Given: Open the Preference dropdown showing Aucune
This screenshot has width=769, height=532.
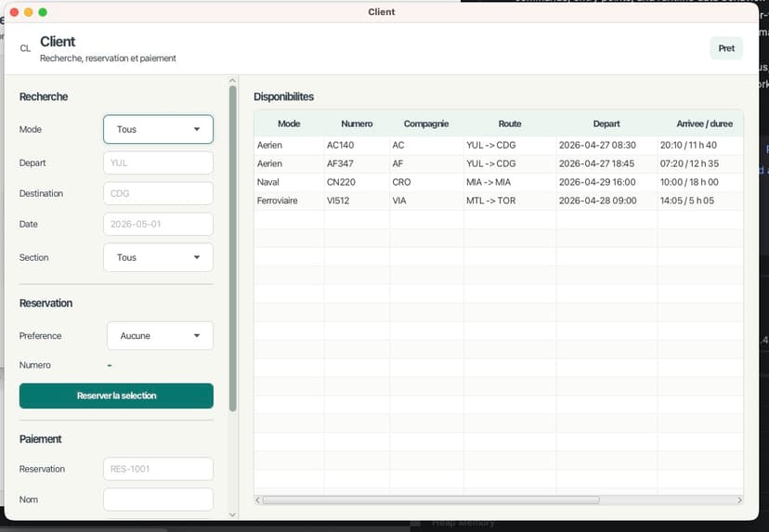Looking at the screenshot, I should click(160, 336).
